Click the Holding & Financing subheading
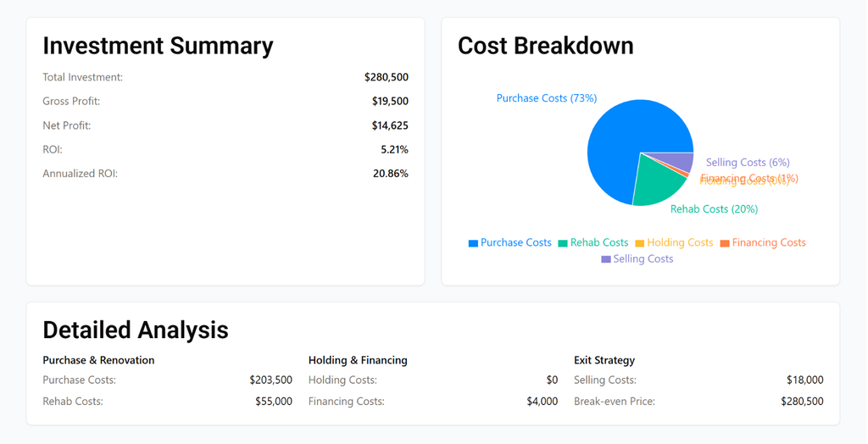Image resolution: width=868 pixels, height=444 pixels. click(358, 360)
